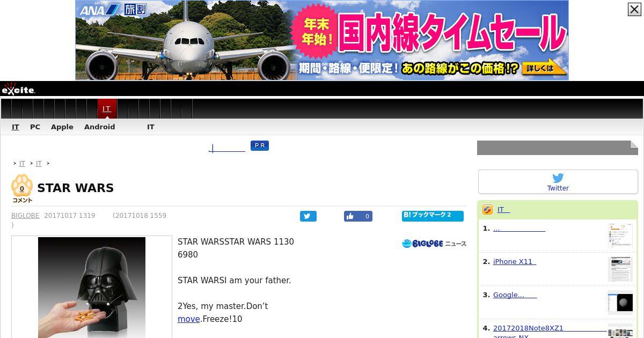
Task: Share article with blue Twitter button
Action: point(308,216)
